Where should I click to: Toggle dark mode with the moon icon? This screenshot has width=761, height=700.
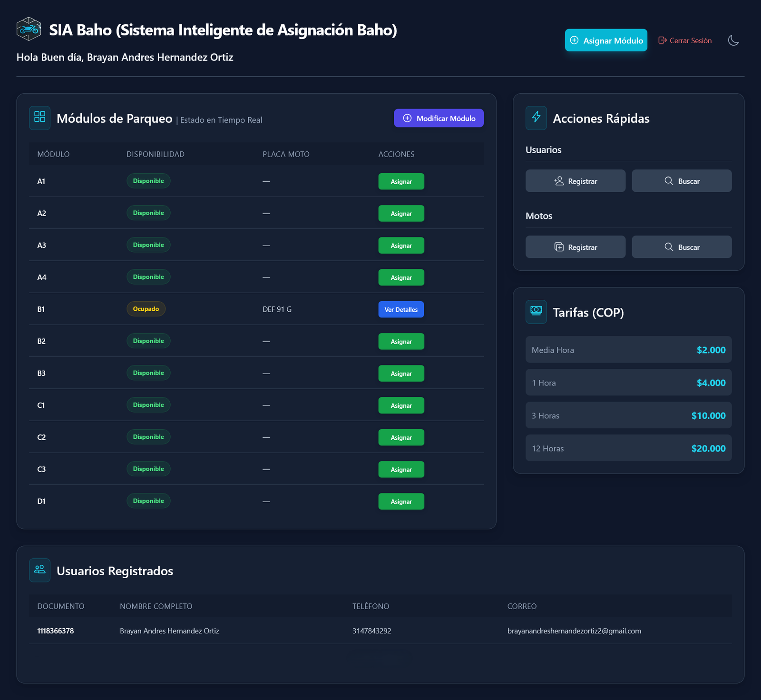(x=733, y=40)
